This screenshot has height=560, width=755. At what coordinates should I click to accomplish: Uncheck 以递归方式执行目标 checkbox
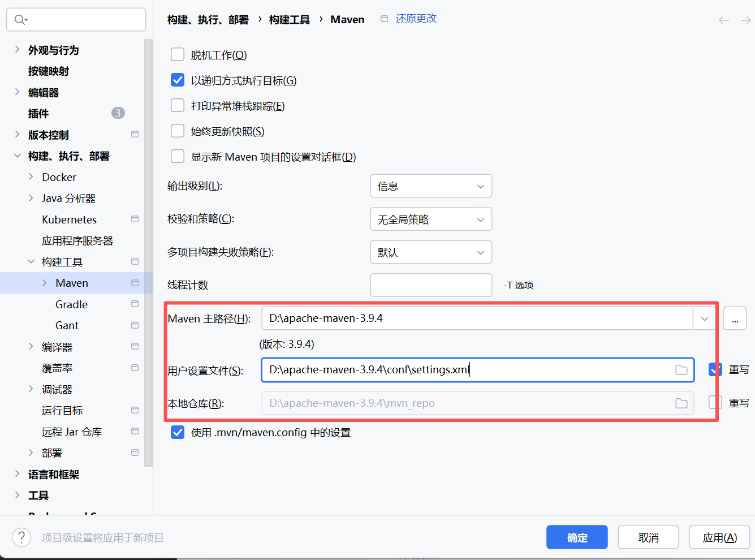pos(178,80)
